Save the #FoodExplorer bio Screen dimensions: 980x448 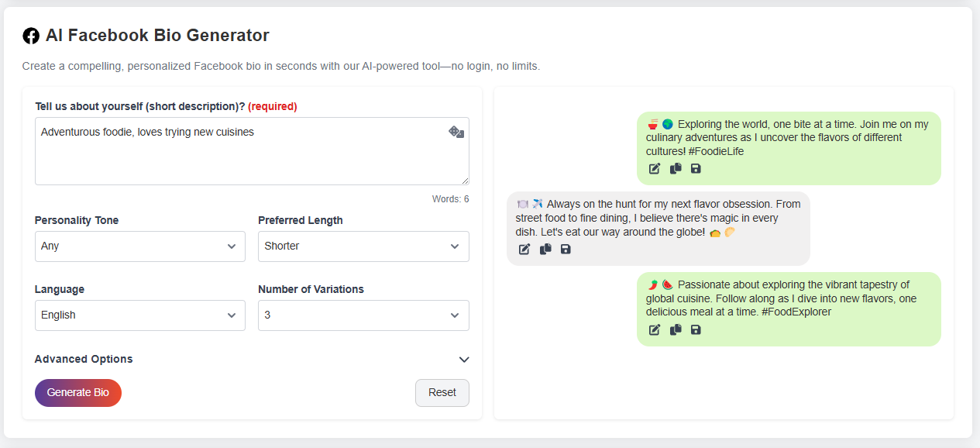(696, 330)
